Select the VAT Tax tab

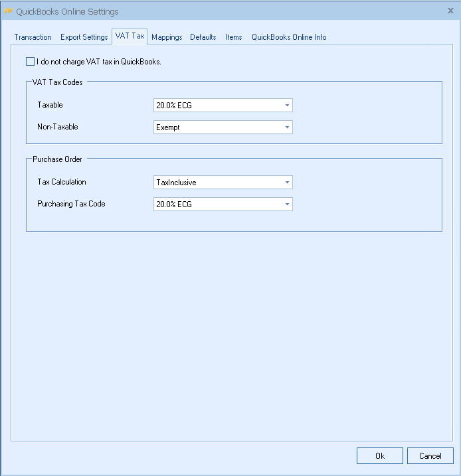coord(130,36)
